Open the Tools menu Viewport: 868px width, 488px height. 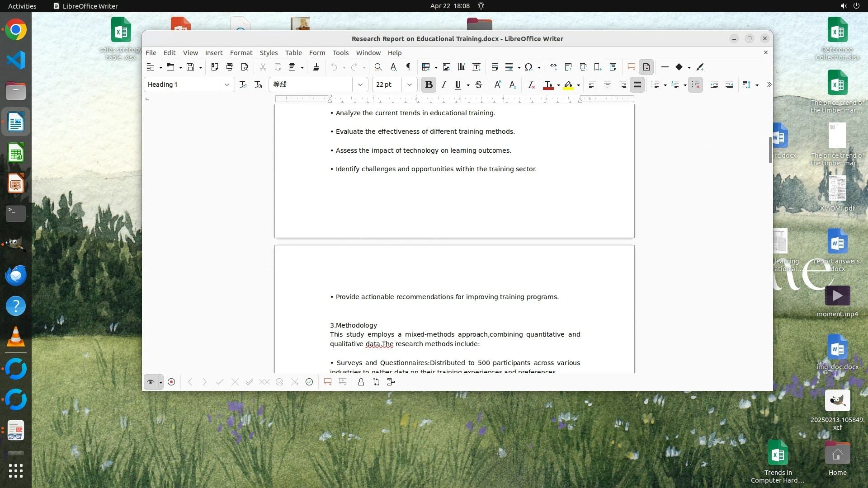click(340, 53)
